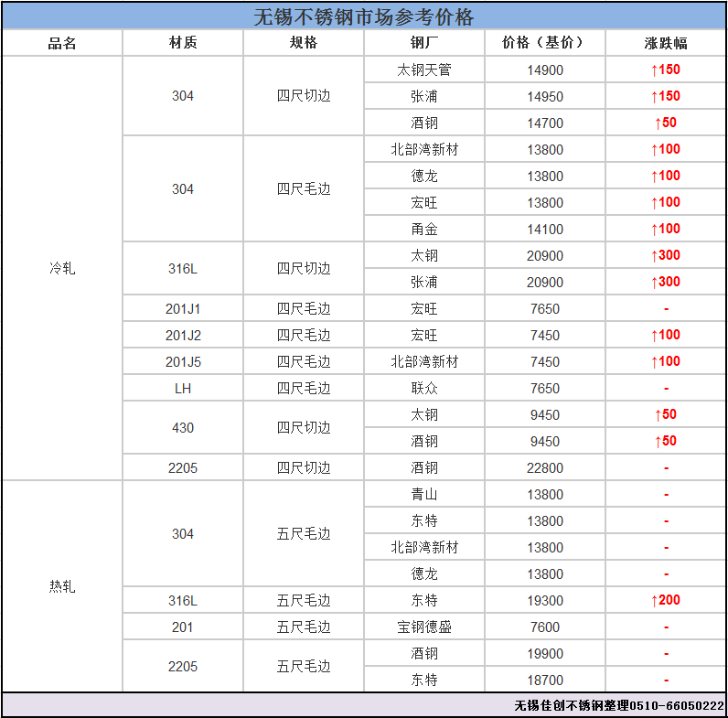The image size is (728, 718).
Task: Click price 7650 for 201J1 宏旺
Action: 545,309
